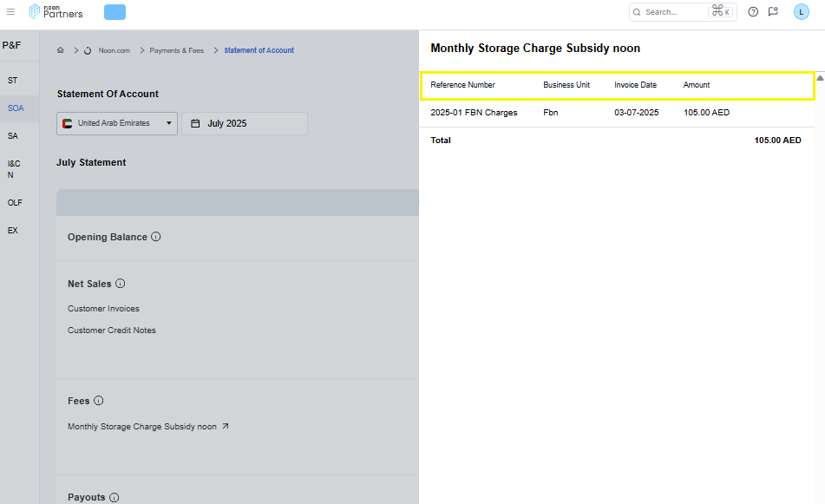The height and width of the screenshot is (504, 825).
Task: Click the Amount column header
Action: coord(696,85)
